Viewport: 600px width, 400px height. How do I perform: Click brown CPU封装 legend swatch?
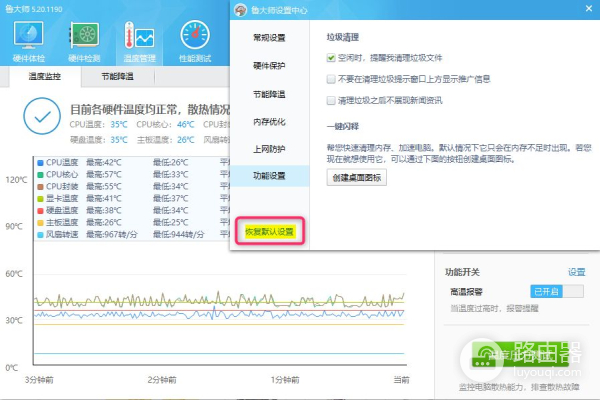pos(40,187)
